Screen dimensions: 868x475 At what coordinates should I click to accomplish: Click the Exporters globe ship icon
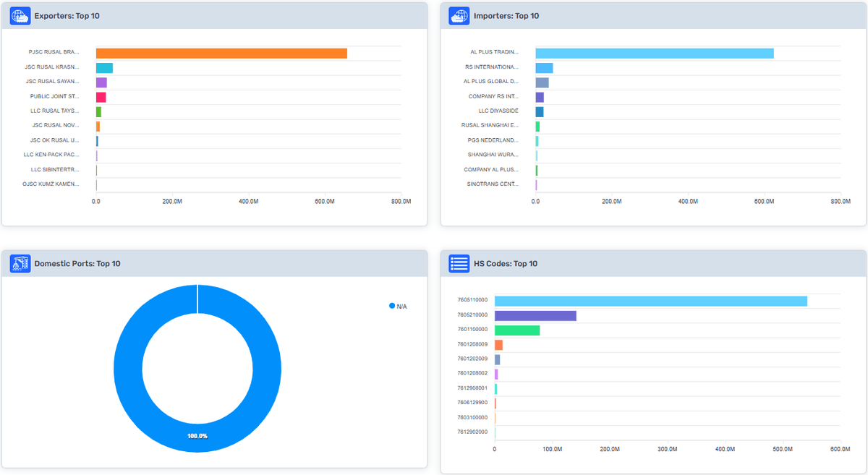(20, 16)
